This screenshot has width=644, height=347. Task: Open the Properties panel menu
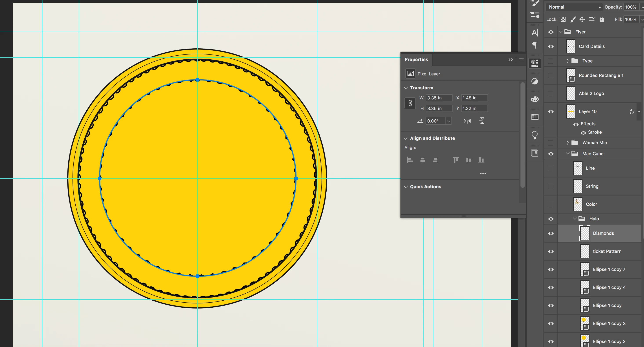coord(521,60)
